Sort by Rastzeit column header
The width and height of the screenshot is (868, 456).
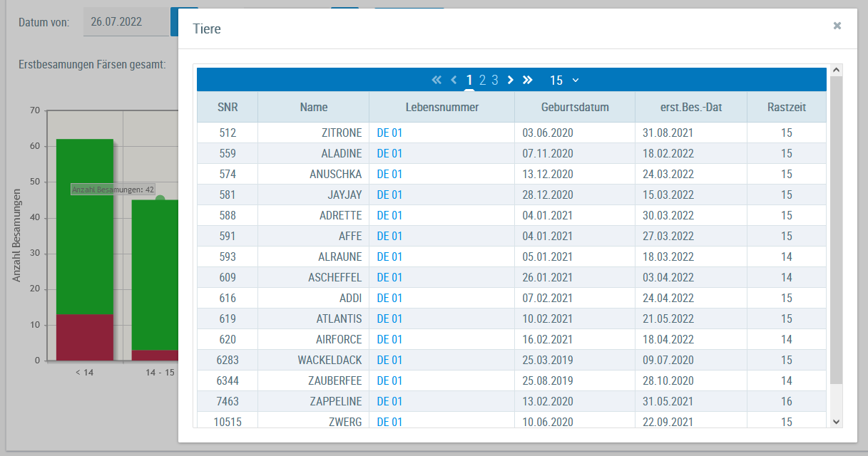pos(787,107)
